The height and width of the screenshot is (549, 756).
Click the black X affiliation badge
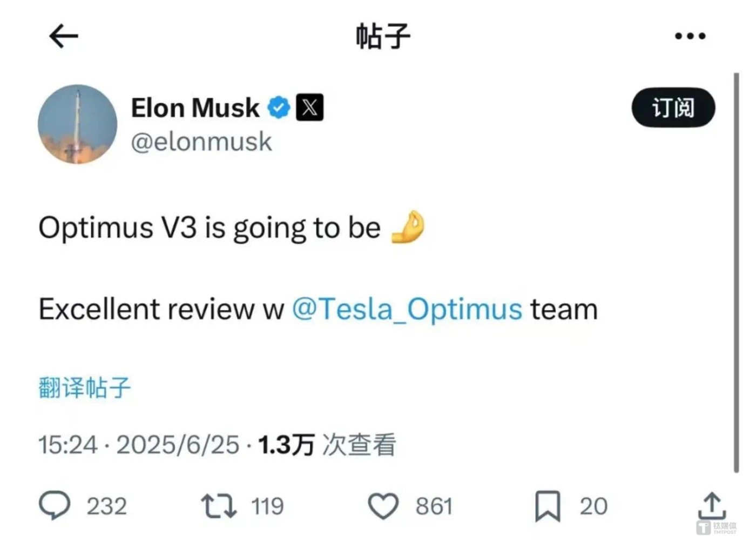pos(309,107)
